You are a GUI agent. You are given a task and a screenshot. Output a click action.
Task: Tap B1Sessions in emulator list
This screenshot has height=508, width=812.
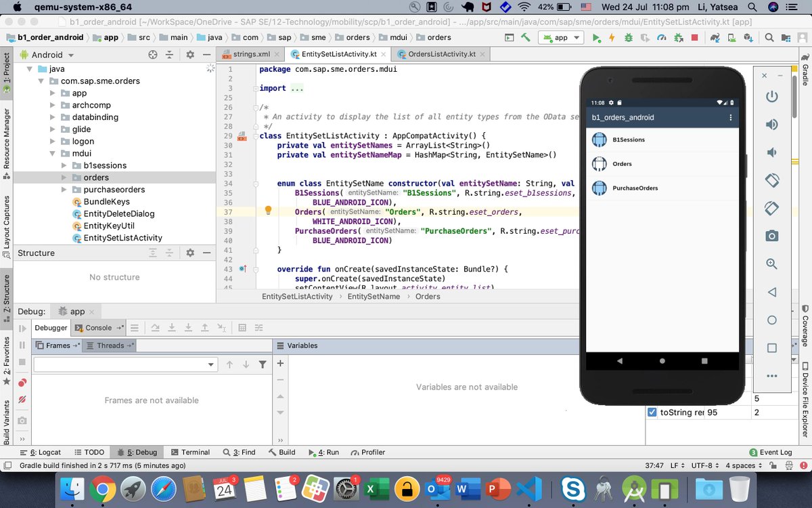tap(662, 140)
